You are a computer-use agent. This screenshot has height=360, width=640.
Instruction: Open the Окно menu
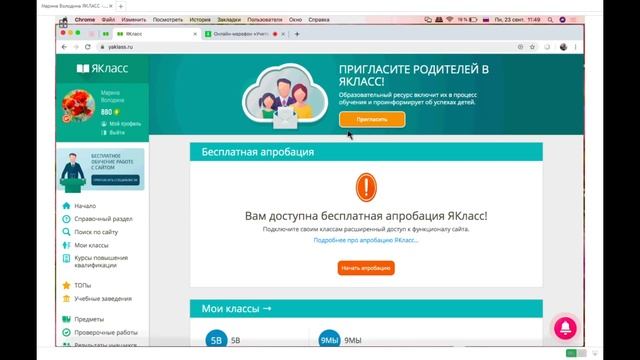(295, 20)
